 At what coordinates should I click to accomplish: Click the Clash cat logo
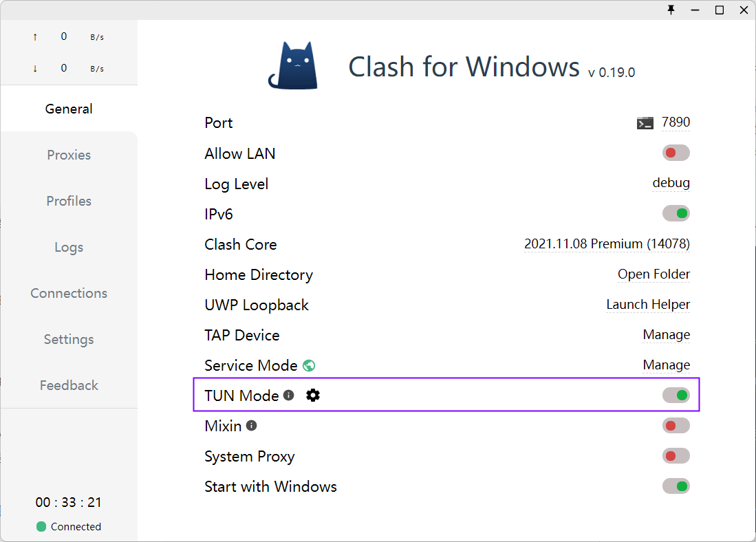point(294,66)
